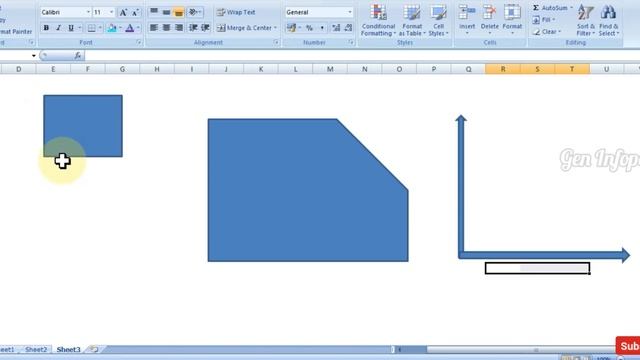Click the Format Painter button
640x360 pixels.
click(16, 31)
